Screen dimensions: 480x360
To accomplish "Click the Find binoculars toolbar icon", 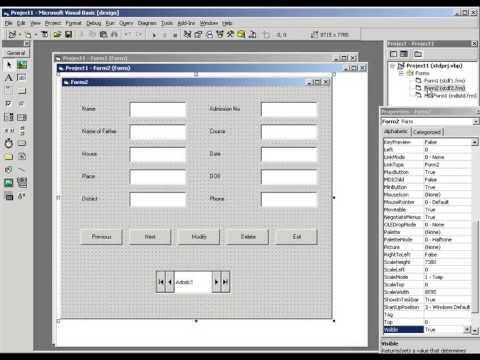I will coord(114,35).
